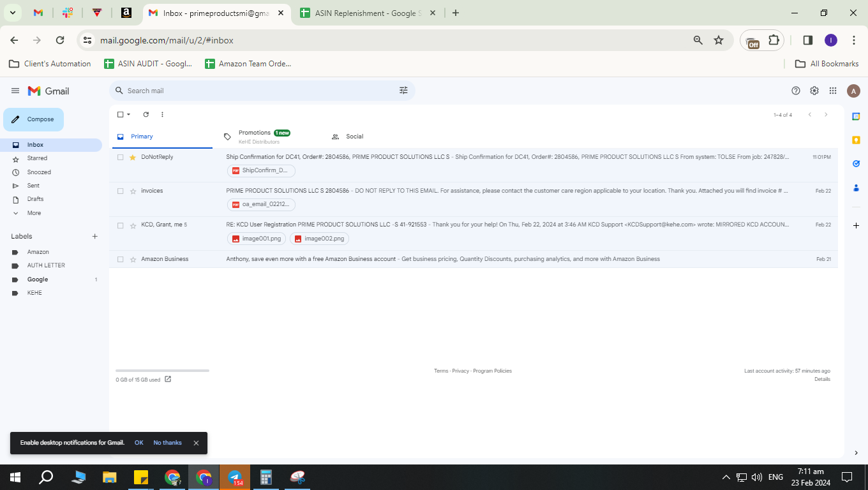The width and height of the screenshot is (868, 490).
Task: Click the Search mail field
Action: [x=262, y=91]
